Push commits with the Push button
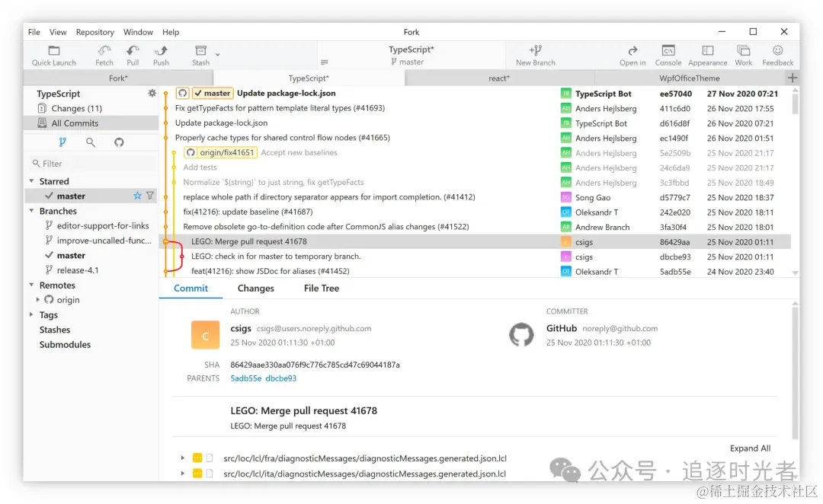 click(x=161, y=56)
